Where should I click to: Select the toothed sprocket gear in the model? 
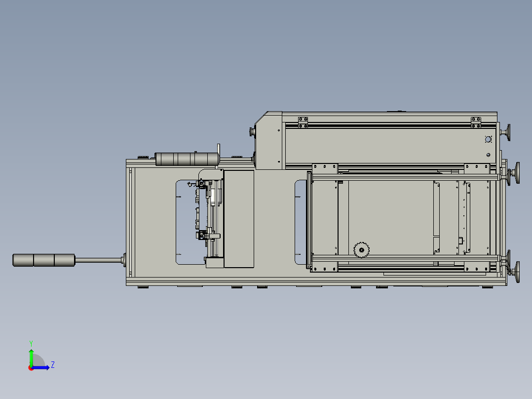(361, 250)
